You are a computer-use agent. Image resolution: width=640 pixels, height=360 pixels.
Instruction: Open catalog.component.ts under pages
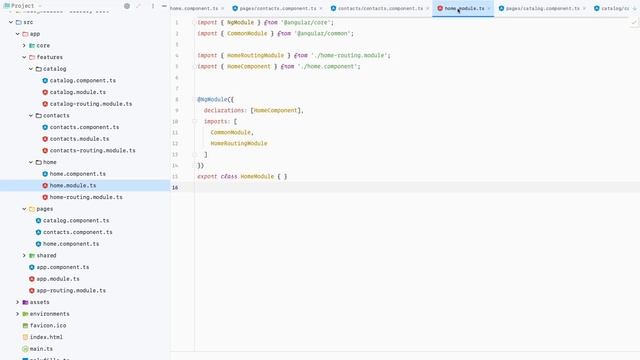coord(76,220)
